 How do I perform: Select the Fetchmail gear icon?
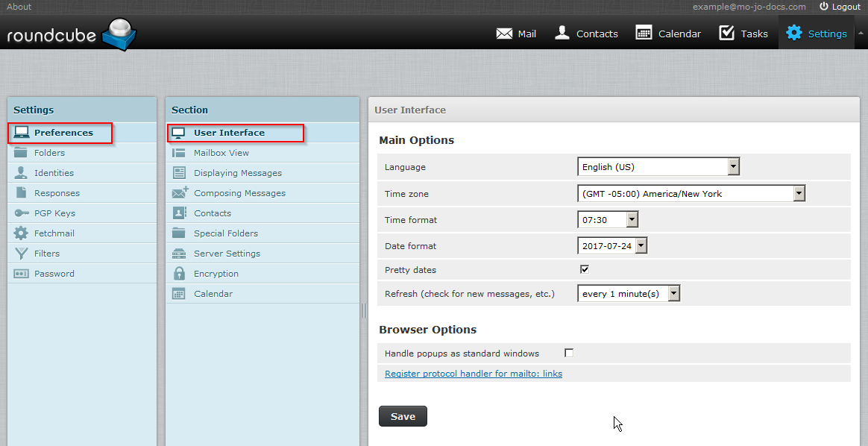click(x=22, y=233)
